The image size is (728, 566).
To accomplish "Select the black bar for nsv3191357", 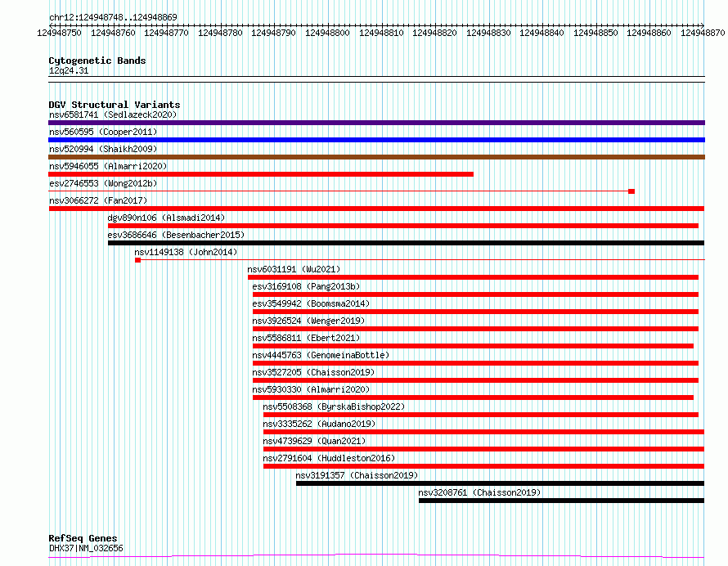I will click(500, 483).
